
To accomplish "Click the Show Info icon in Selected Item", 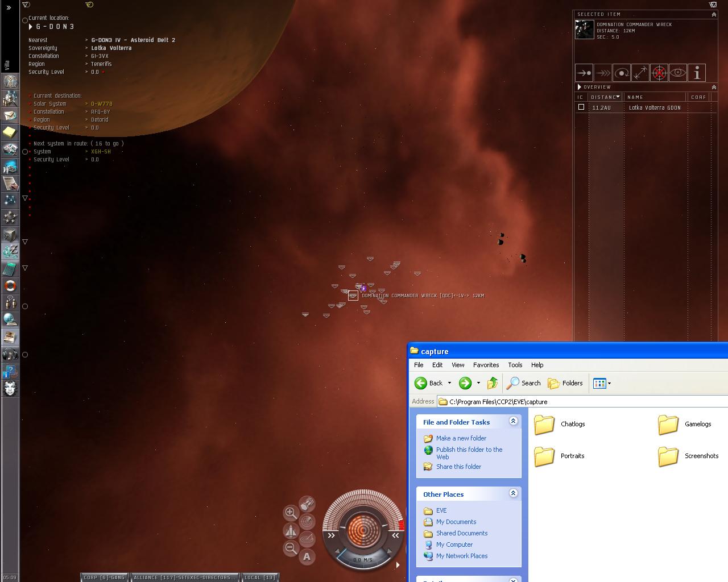I will [697, 73].
